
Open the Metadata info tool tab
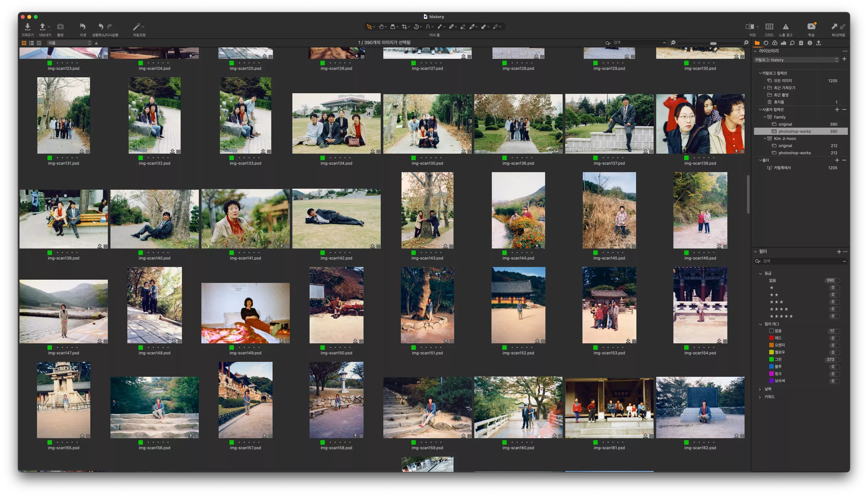tap(810, 43)
